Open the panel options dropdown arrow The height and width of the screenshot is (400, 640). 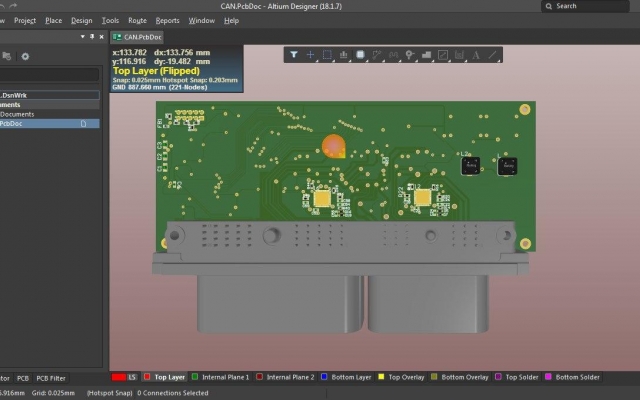point(82,37)
